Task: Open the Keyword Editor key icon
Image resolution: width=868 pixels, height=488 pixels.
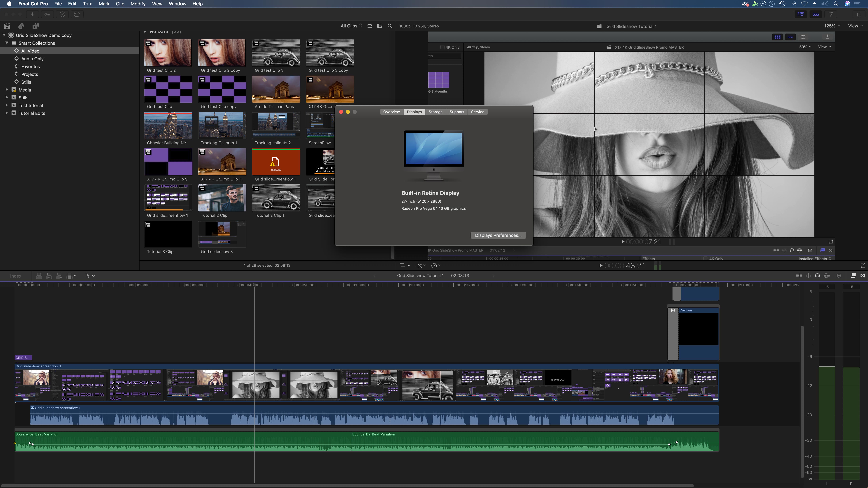Action: click(47, 14)
